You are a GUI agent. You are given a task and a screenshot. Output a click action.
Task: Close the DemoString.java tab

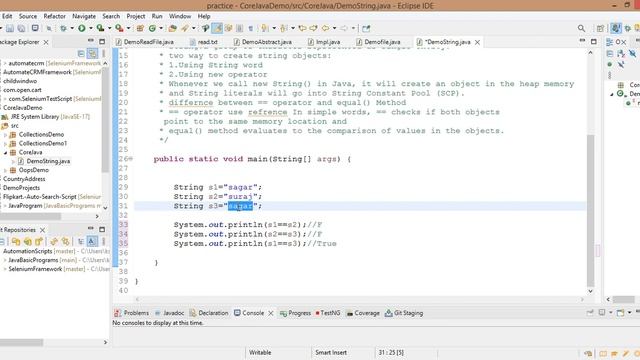click(477, 42)
